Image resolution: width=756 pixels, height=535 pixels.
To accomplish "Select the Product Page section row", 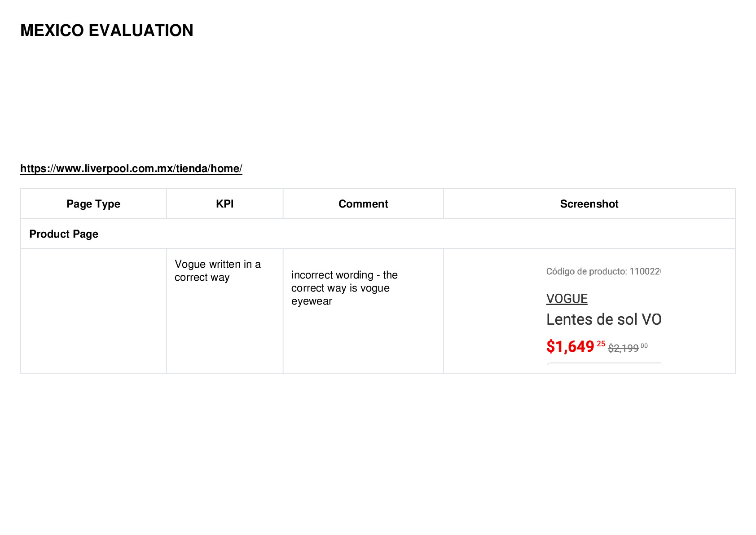I will (x=378, y=234).
